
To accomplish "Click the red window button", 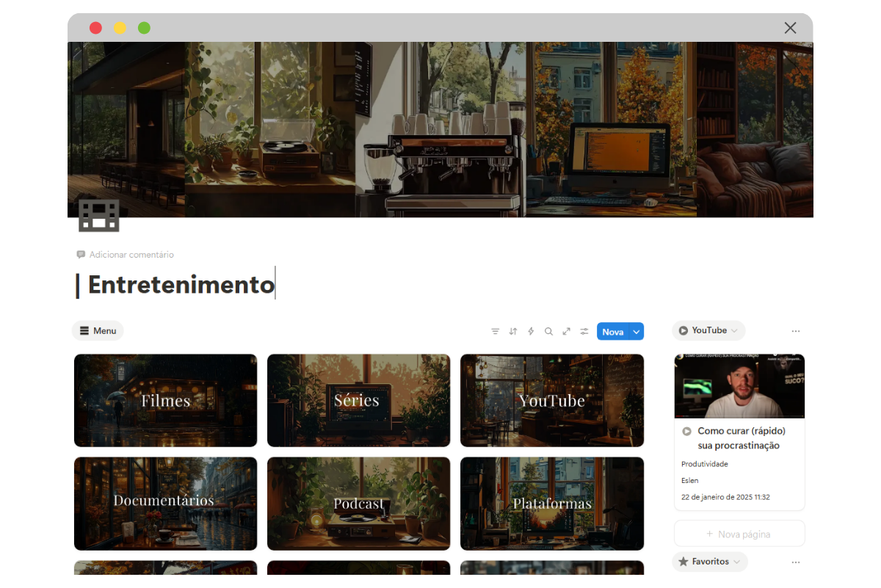I will click(95, 28).
